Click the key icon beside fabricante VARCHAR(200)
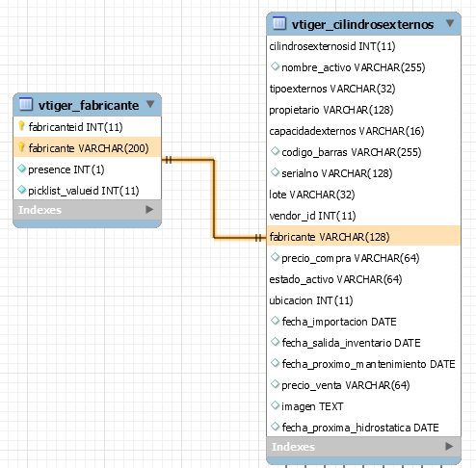 (21, 147)
